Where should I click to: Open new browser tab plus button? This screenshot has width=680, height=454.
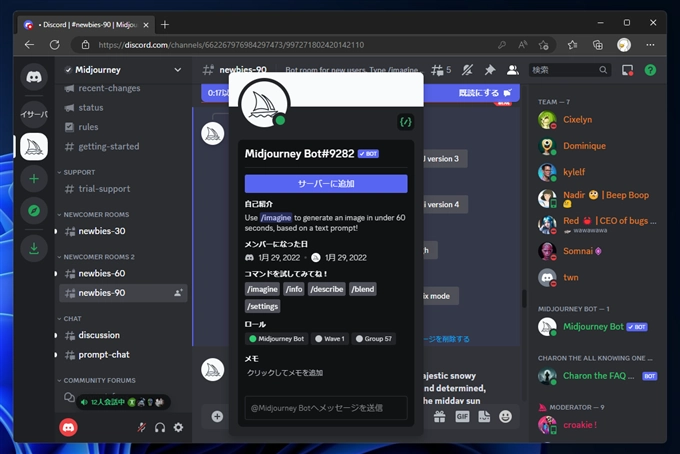(x=165, y=25)
